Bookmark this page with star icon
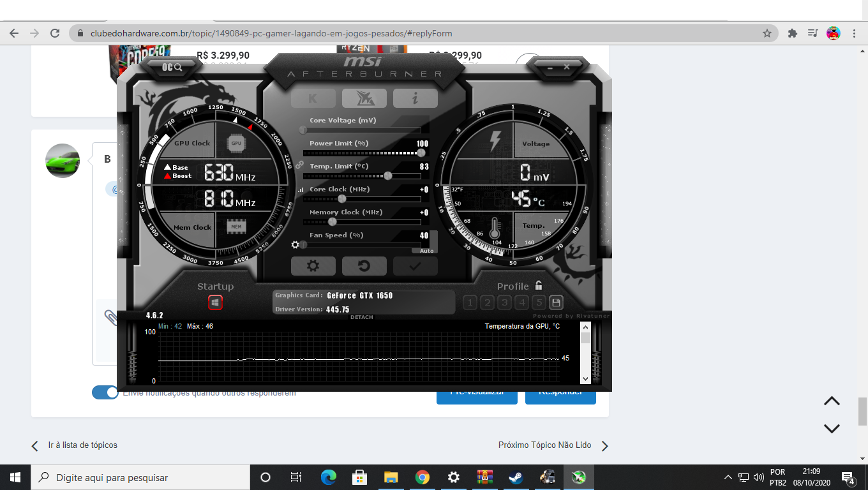Screen dimensions: 868x490 coord(767,33)
